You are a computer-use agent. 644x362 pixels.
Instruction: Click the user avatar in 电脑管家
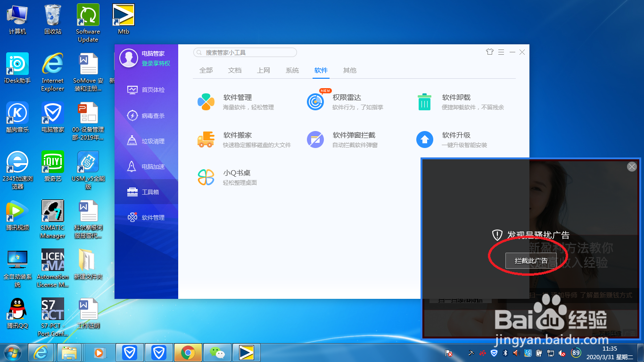point(129,58)
